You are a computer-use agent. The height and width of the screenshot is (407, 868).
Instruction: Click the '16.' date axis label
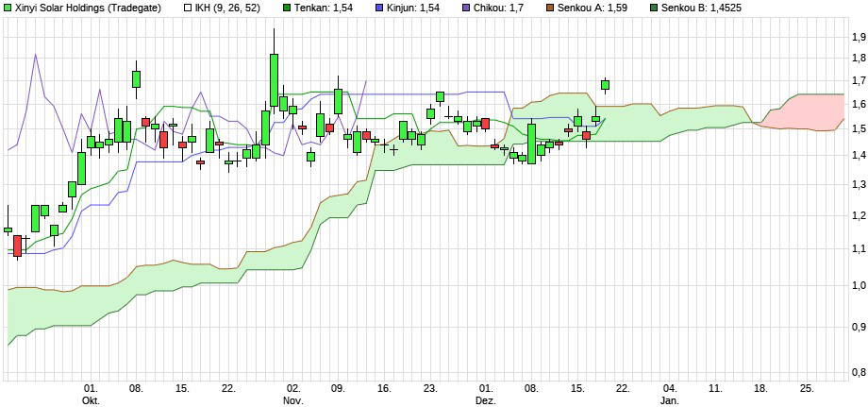click(x=385, y=389)
